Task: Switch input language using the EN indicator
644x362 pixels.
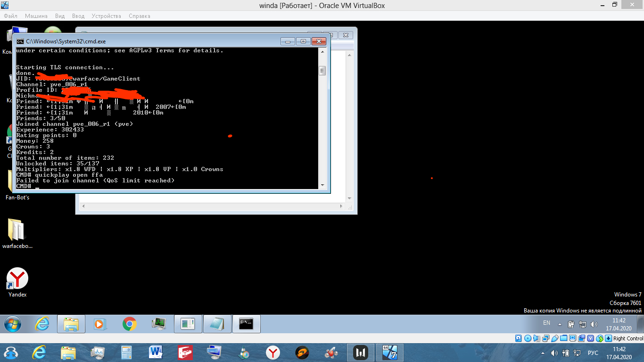Action: (546, 323)
